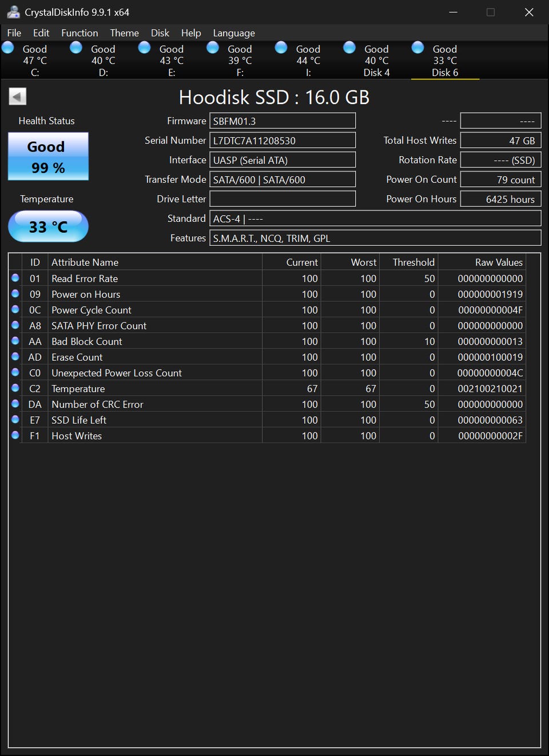The height and width of the screenshot is (756, 549).
Task: Select the Disk 6 status orb
Action: (x=418, y=47)
